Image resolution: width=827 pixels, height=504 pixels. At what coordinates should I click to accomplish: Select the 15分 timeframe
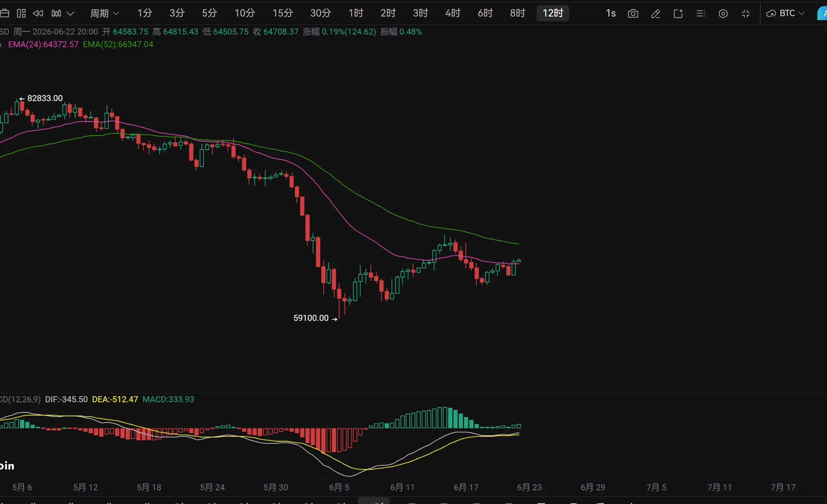point(283,13)
